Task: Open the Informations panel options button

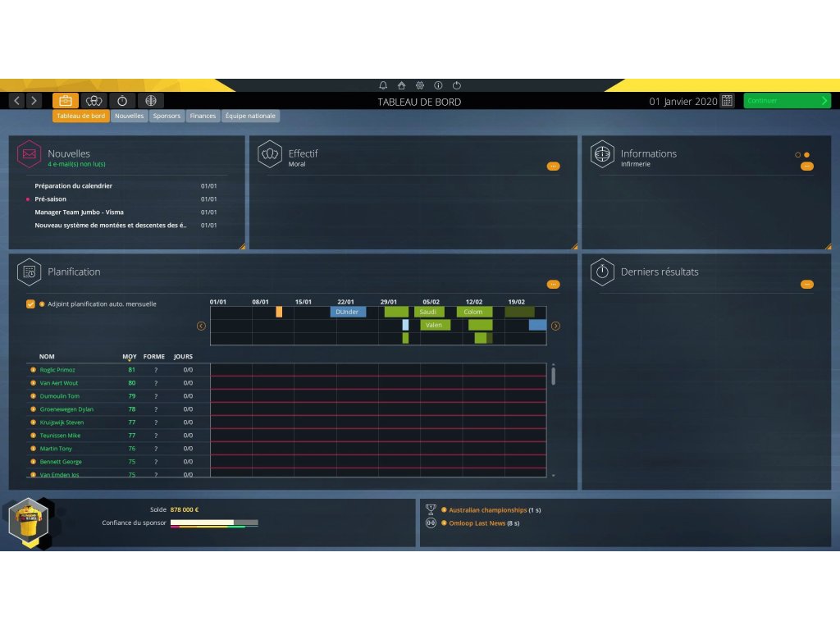Action: click(807, 166)
